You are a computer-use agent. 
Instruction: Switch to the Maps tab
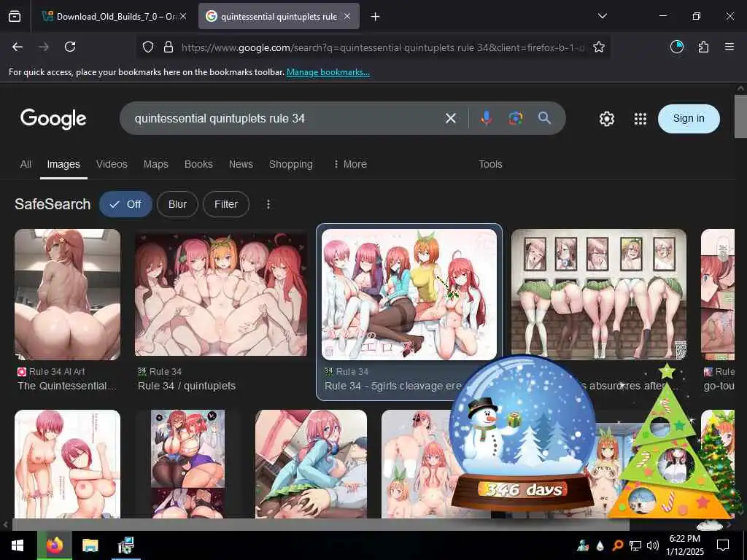(156, 164)
